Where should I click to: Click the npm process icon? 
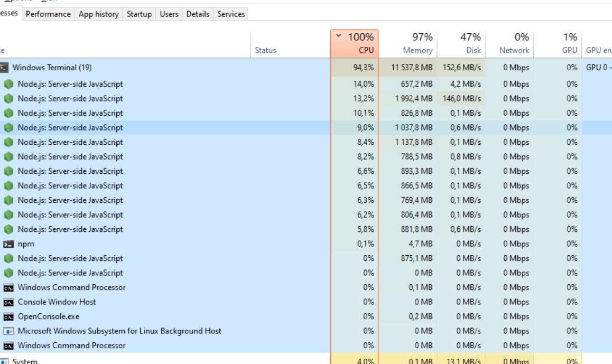[x=8, y=244]
